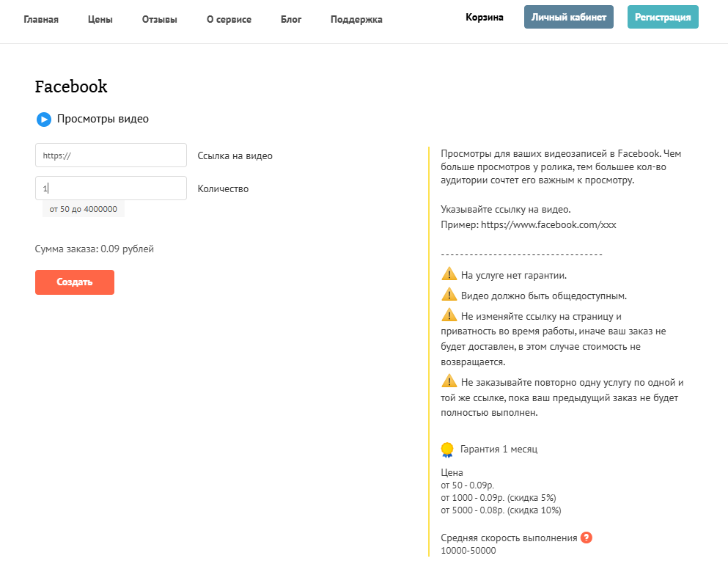Click the Ссылка на видео label
This screenshot has width=728, height=572.
tap(235, 156)
